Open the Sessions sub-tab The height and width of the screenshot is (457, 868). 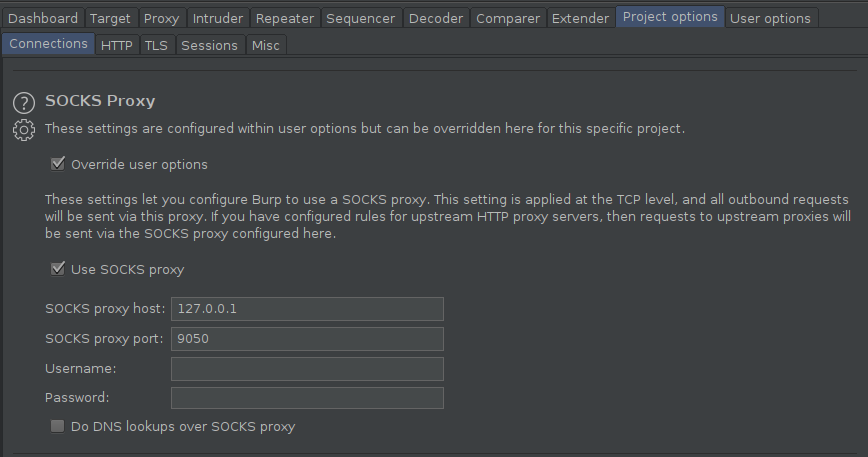(x=209, y=45)
